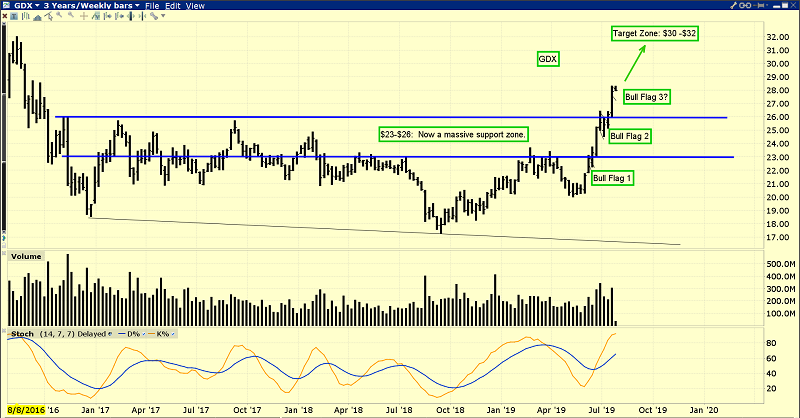Screen dimensions: 800x418
Task: Toggle the D% line checkbox in Stoch panel
Action: [x=144, y=334]
